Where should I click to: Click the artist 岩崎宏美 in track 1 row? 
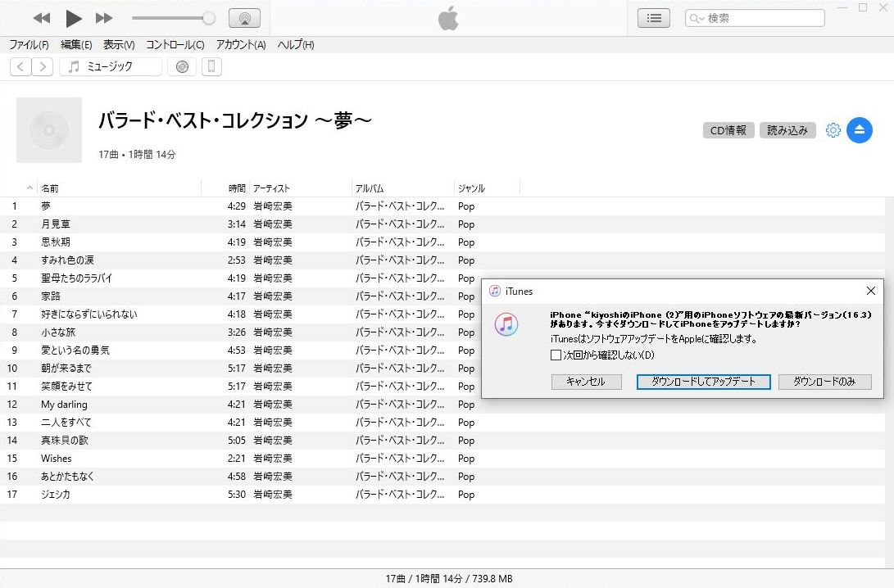[x=273, y=206]
